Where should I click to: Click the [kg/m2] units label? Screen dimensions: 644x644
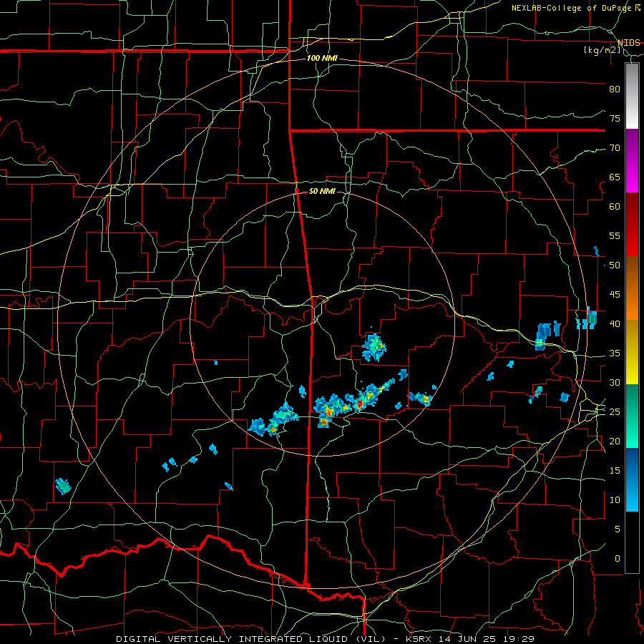tap(602, 50)
